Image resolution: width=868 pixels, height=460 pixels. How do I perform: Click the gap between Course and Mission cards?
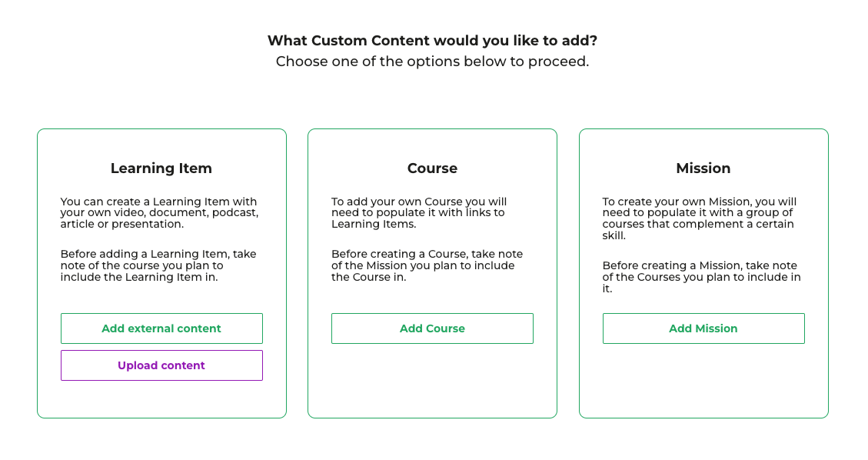pyautogui.click(x=568, y=273)
